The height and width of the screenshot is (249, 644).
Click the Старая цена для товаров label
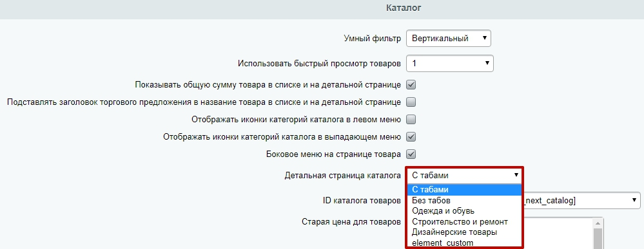click(x=351, y=222)
